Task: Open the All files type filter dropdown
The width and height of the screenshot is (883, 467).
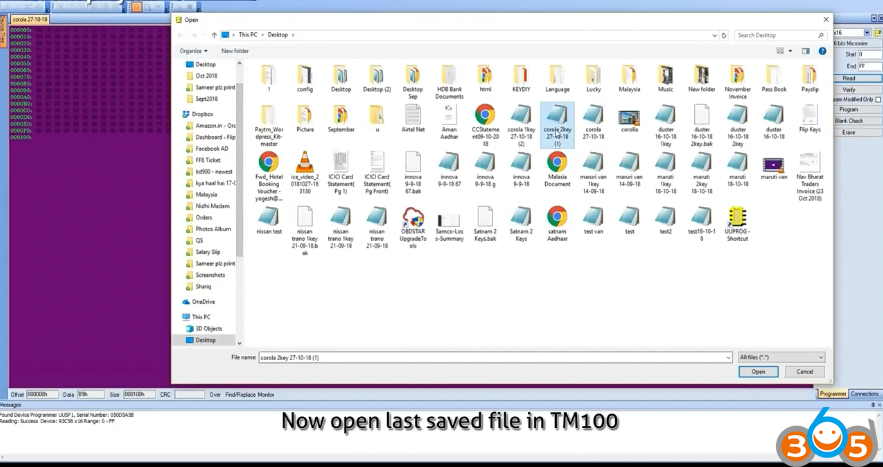Action: 781,357
